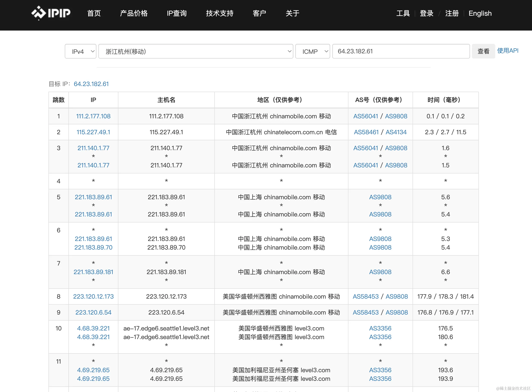Click the 注册 link
This screenshot has height=392, width=532.
coord(452,13)
